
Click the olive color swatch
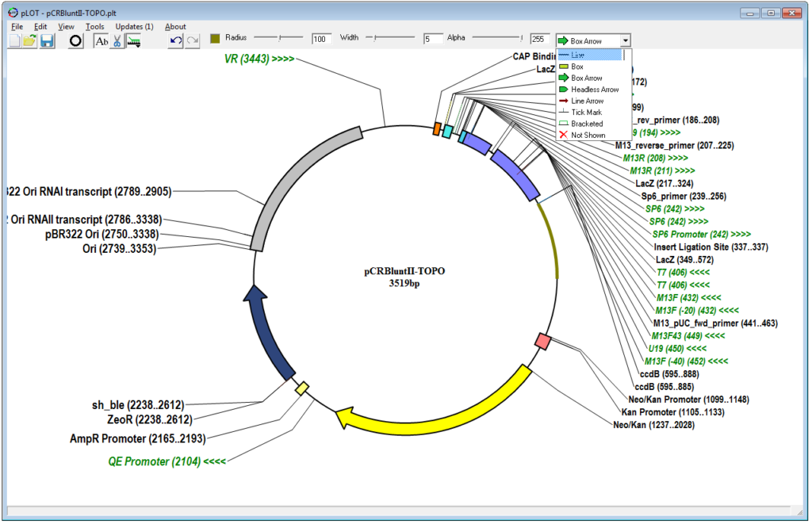(x=215, y=37)
